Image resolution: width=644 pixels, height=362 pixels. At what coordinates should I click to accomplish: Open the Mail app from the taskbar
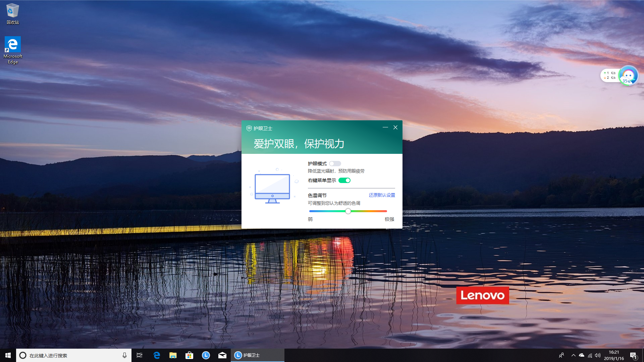[x=222, y=355]
